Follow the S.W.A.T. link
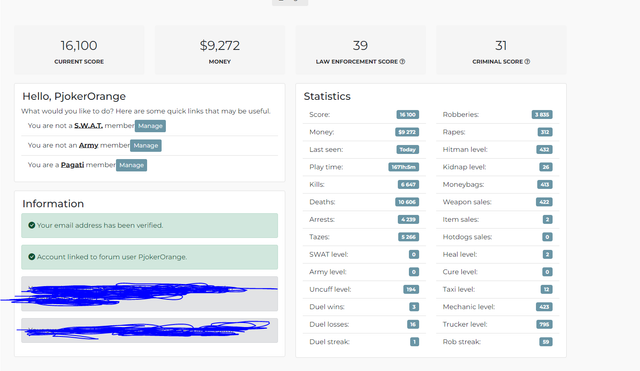This screenshot has width=640, height=371. [x=88, y=126]
